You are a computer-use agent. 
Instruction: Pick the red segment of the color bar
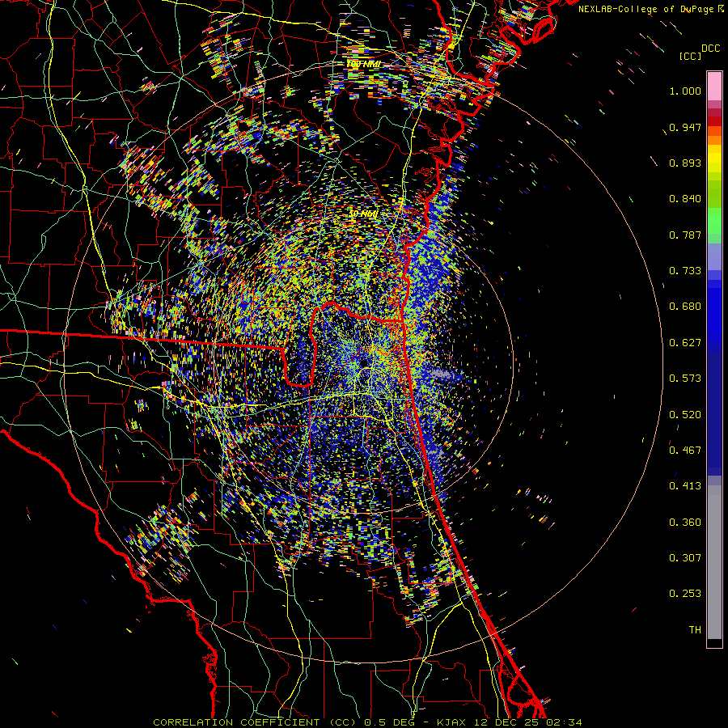click(x=714, y=121)
